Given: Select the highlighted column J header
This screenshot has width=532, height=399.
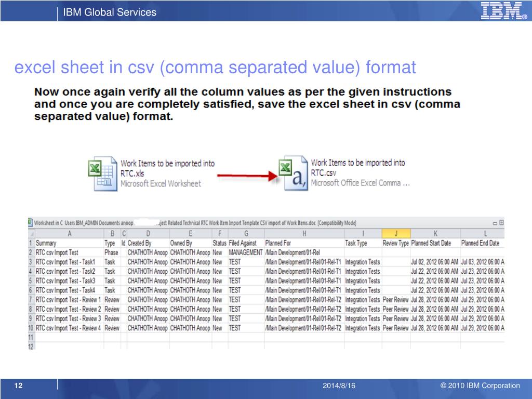Looking at the screenshot, I should click(x=395, y=233).
